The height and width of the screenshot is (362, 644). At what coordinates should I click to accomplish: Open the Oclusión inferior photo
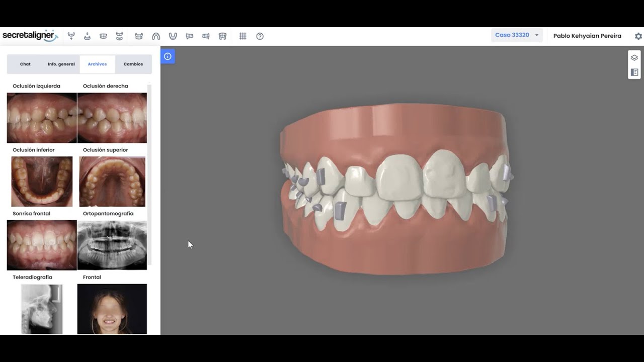[x=42, y=182]
